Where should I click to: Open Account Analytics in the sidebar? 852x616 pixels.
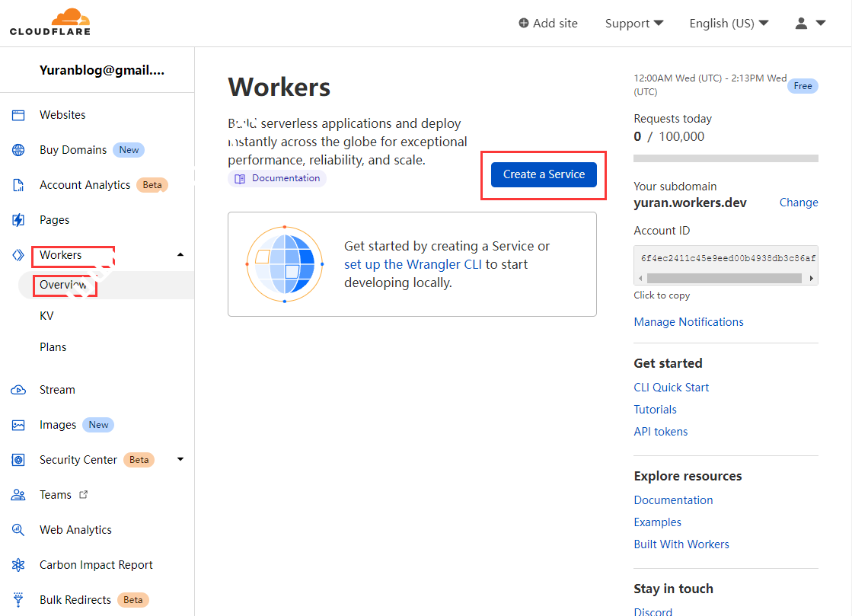tap(85, 185)
